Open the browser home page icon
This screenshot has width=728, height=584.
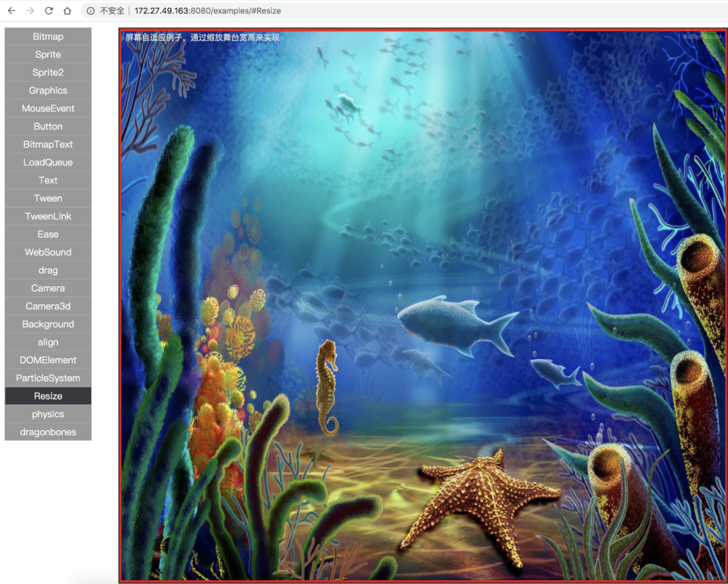tap(67, 11)
